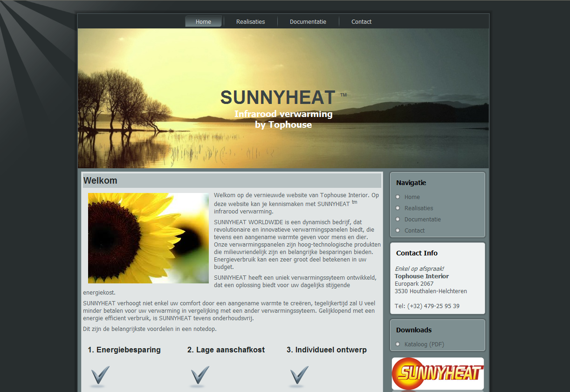This screenshot has height=392, width=570.
Task: Click the sunflower photo
Action: click(x=148, y=238)
